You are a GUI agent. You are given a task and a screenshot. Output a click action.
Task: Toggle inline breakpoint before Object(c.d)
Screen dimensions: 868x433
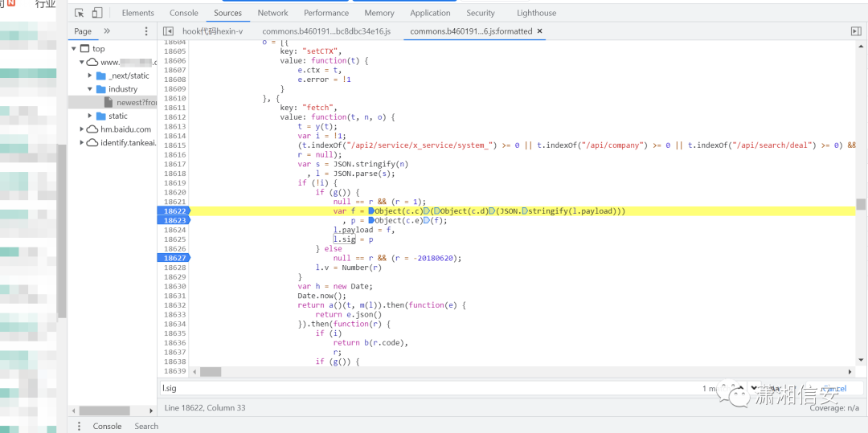tap(436, 211)
